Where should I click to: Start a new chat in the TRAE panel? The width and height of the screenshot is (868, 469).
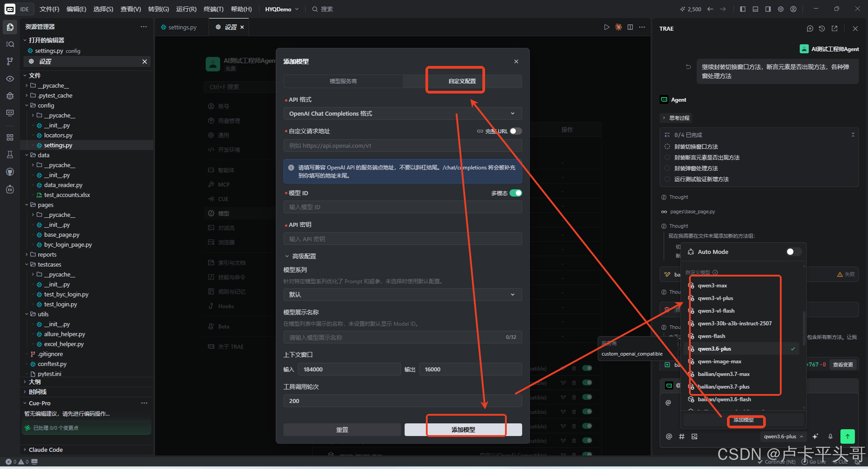coord(810,28)
